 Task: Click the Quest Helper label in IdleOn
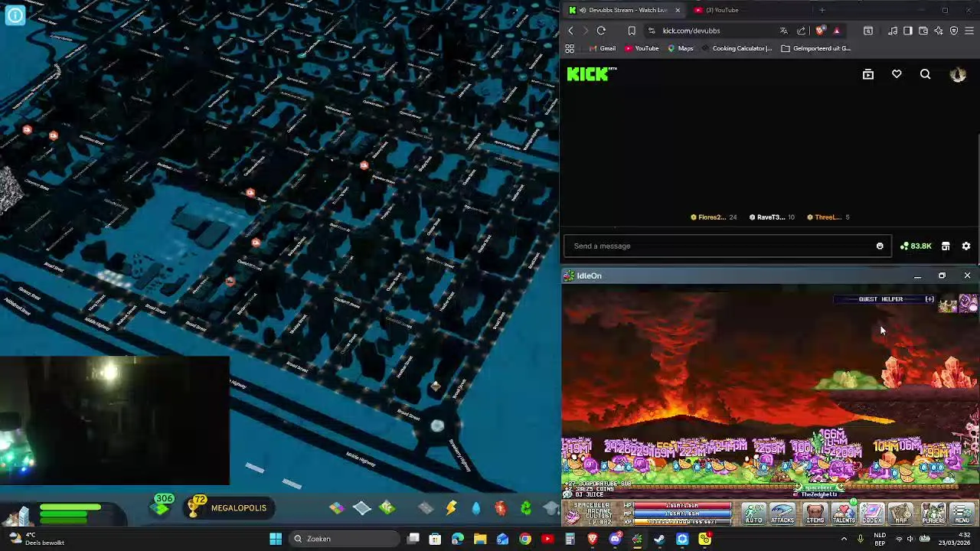(x=880, y=299)
